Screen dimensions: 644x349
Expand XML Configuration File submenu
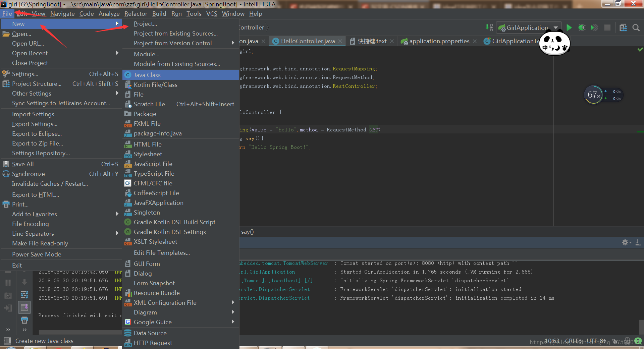(180, 303)
